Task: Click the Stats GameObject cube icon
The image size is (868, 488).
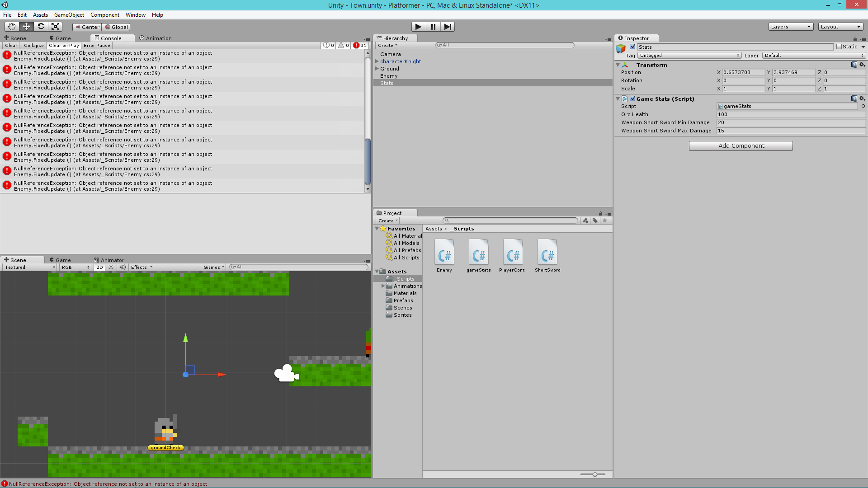Action: pos(621,49)
